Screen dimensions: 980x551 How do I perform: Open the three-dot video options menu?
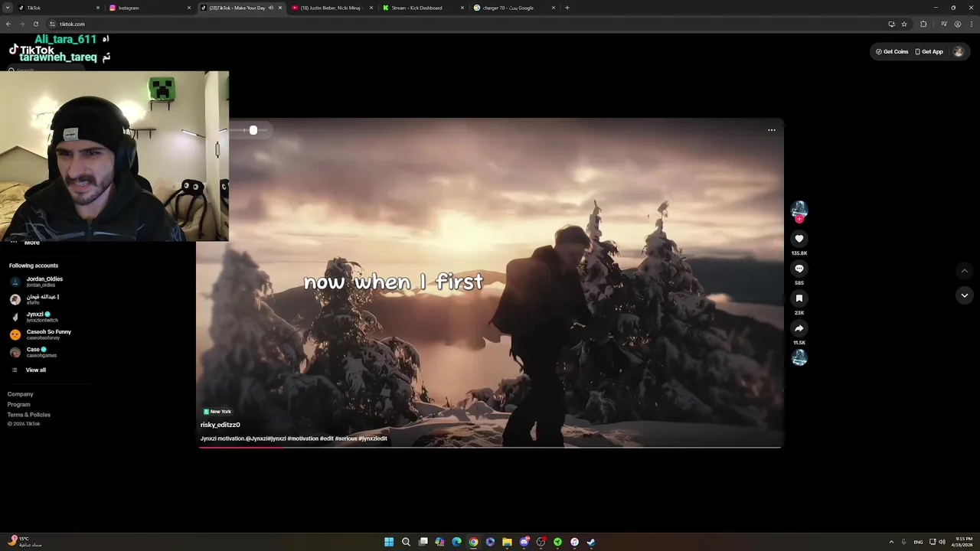tap(772, 130)
